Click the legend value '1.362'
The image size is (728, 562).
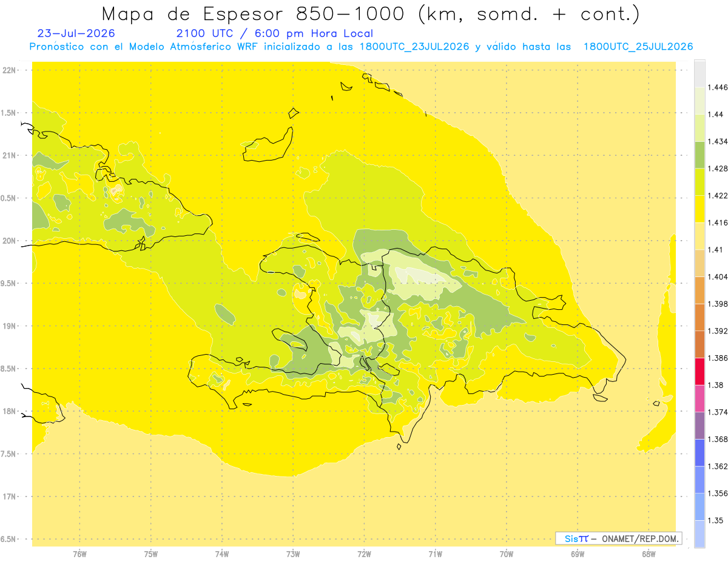click(718, 466)
